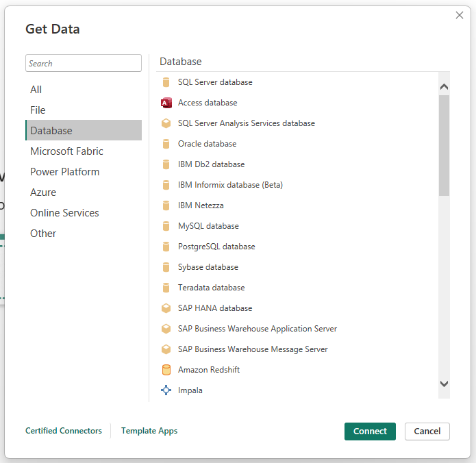476x463 pixels.
Task: Click the SAP Business Warehouse Application Server icon
Action: click(x=166, y=329)
